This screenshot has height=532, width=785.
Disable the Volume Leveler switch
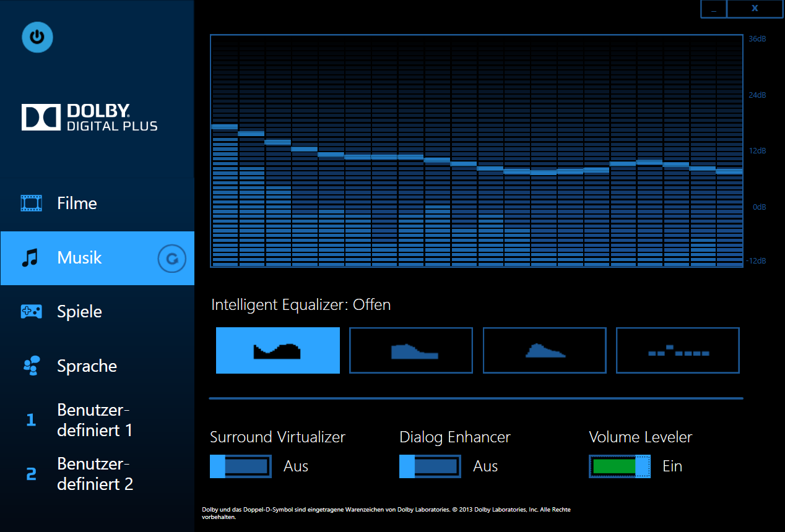(620, 466)
